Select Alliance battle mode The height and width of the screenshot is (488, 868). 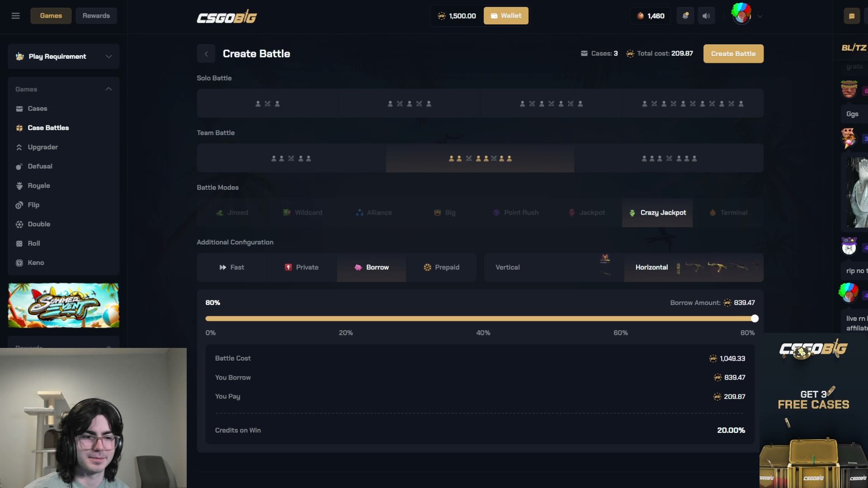point(374,213)
